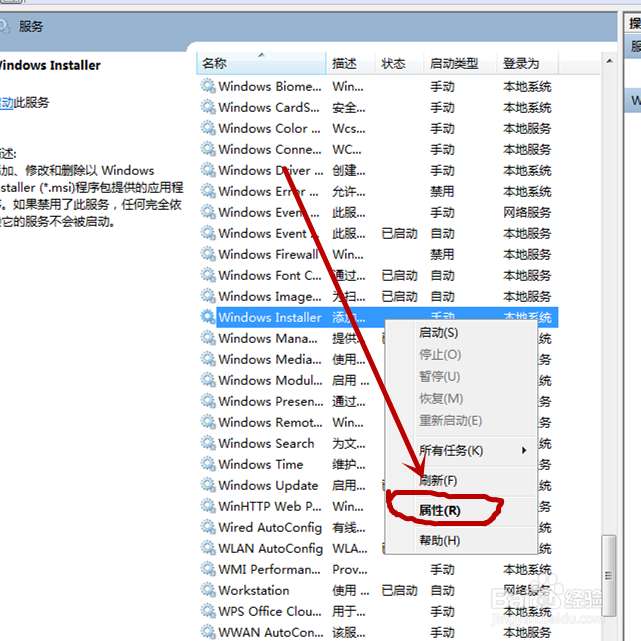Screen dimensions: 641x641
Task: Click the vertical scrollbar thumb of services list
Action: 609,576
